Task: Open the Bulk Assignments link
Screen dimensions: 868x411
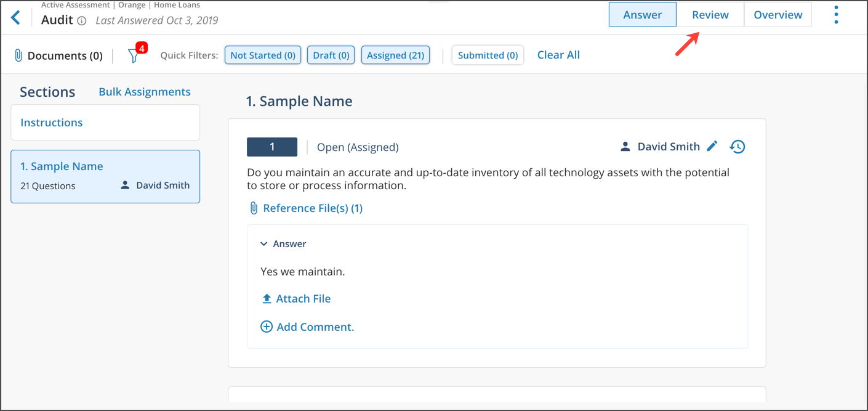Action: click(x=145, y=92)
